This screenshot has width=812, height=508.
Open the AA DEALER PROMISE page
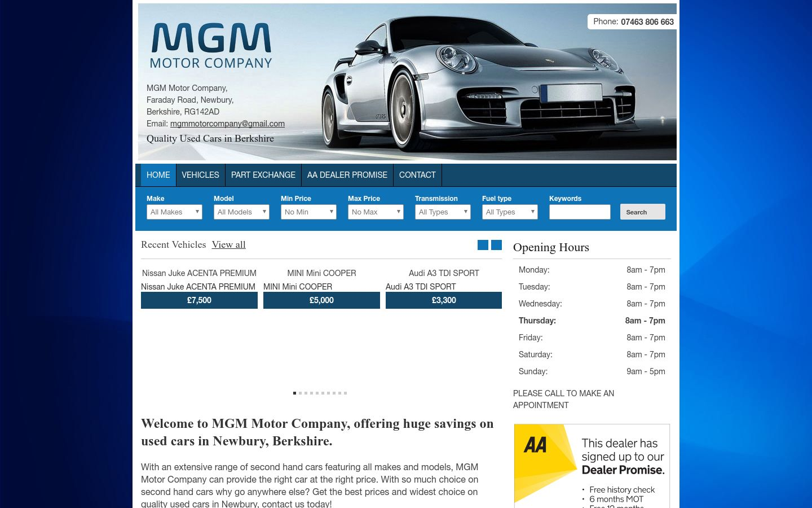pos(347,175)
